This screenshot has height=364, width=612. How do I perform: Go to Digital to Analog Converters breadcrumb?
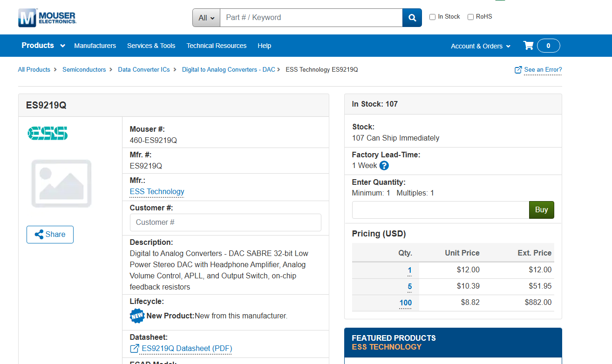[229, 69]
